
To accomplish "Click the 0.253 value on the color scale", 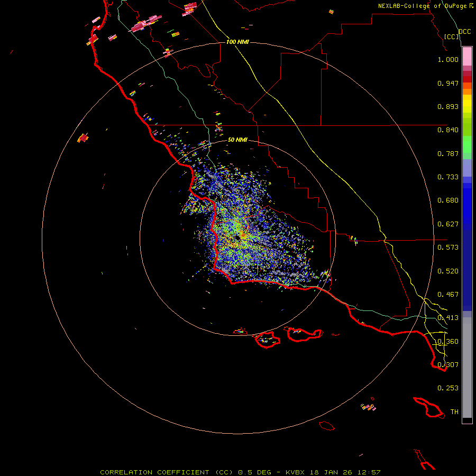I will 448,388.
